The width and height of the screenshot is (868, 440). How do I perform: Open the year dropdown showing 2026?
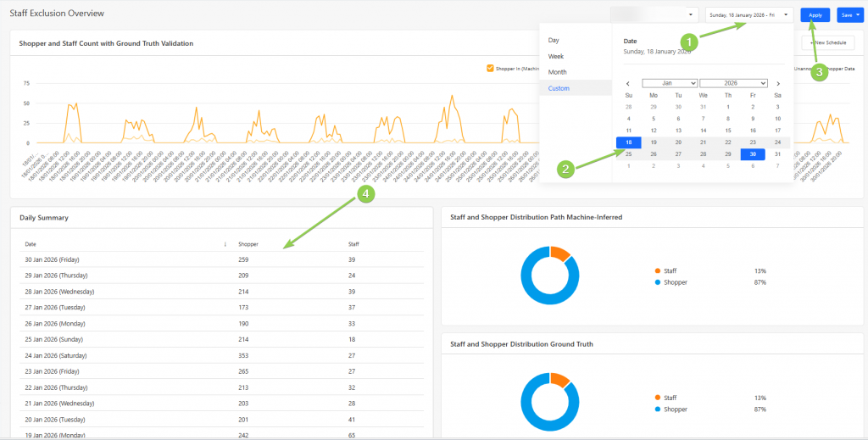point(733,83)
